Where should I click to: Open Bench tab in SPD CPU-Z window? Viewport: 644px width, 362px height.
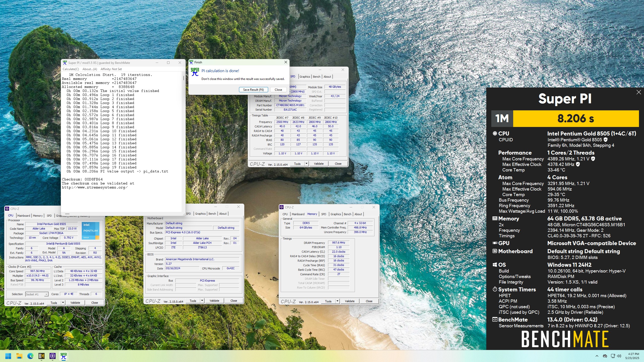coord(316,77)
